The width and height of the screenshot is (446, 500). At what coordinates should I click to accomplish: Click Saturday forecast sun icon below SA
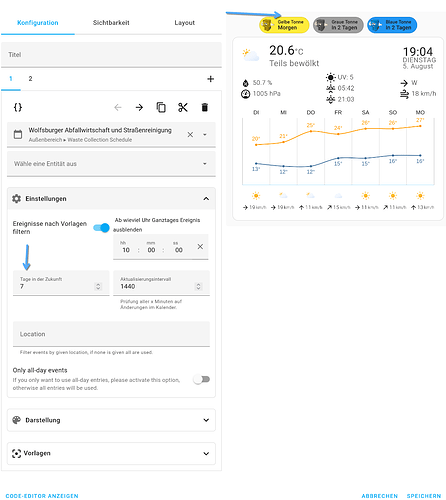(x=366, y=196)
